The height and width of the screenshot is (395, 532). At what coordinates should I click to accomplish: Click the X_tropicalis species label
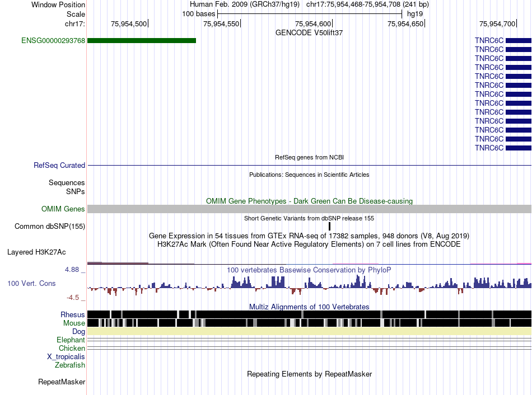tap(66, 357)
